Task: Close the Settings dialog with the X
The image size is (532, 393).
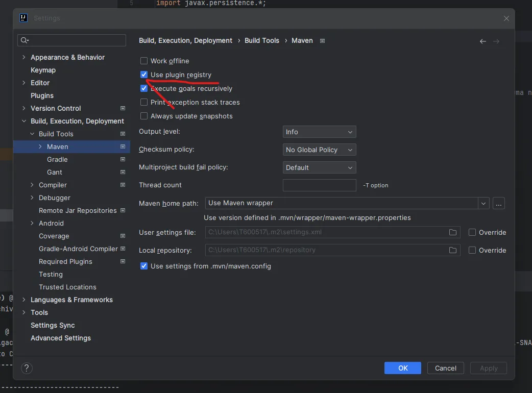Action: (x=506, y=18)
